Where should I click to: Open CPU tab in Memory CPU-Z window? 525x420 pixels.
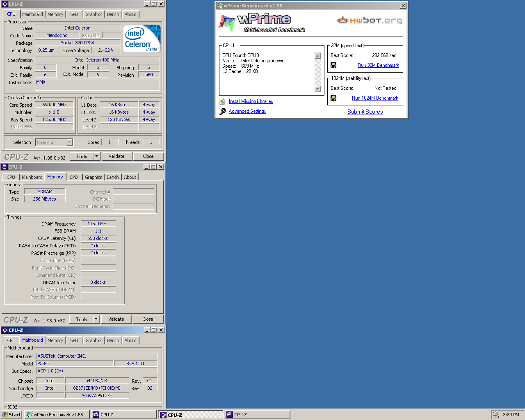click(11, 177)
